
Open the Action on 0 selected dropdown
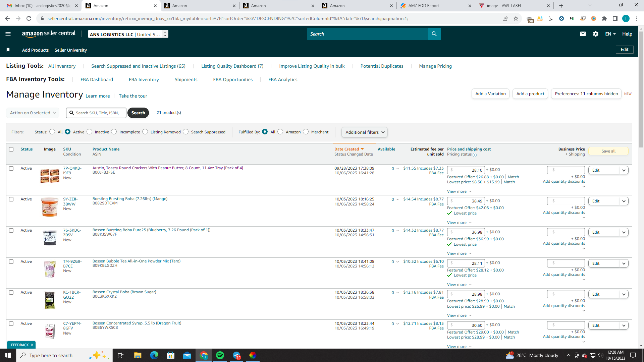tap(33, 113)
